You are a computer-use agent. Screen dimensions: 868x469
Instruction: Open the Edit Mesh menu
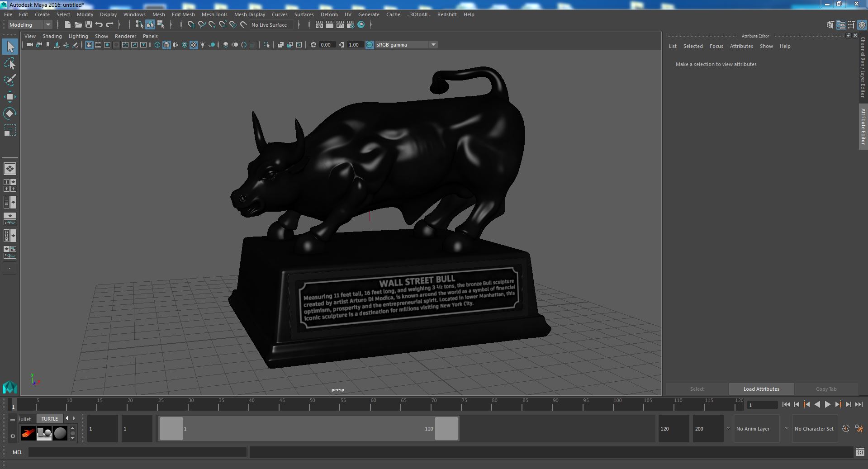tap(183, 14)
